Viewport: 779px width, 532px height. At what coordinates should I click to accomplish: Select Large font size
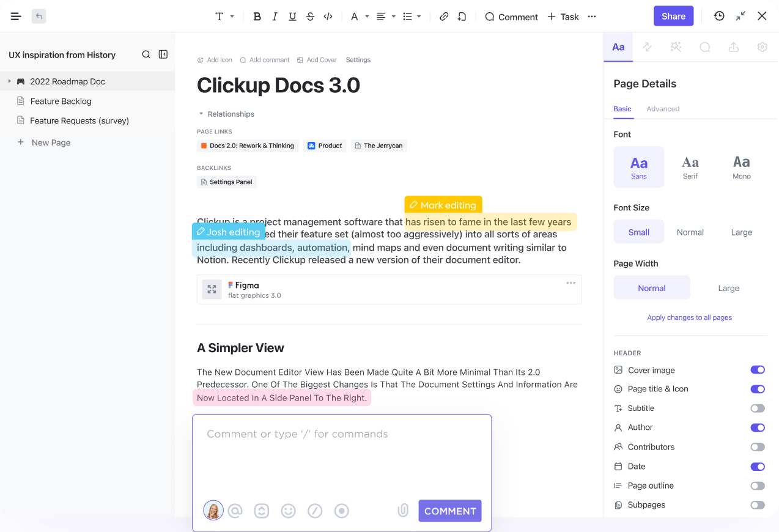click(x=742, y=232)
